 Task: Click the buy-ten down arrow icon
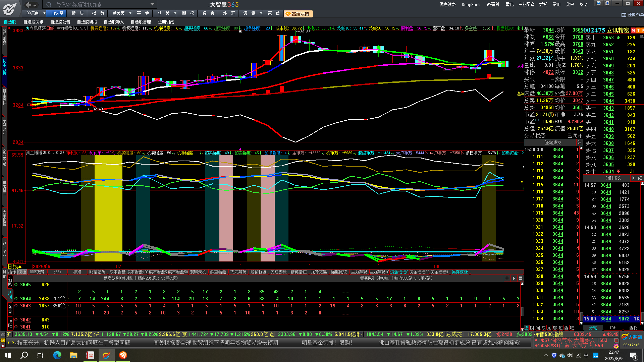[x=619, y=171]
